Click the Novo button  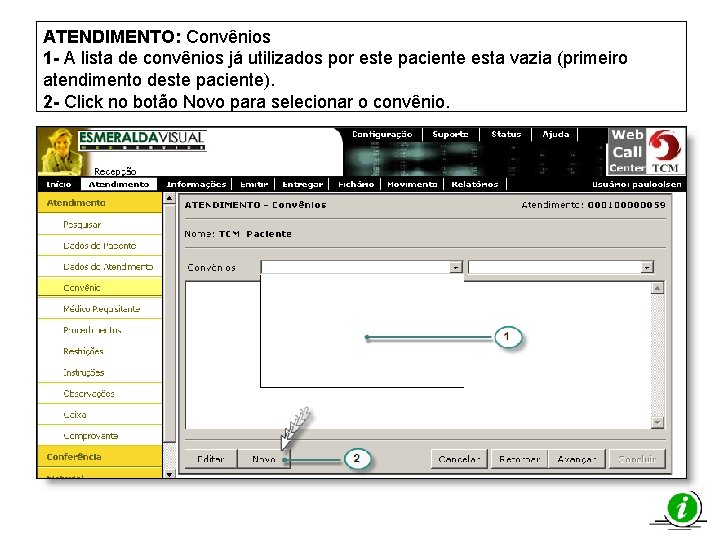(x=264, y=459)
